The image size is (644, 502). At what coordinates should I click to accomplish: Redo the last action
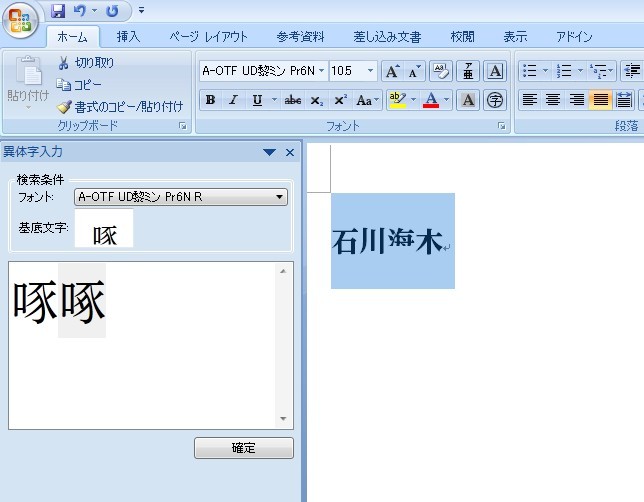coord(112,11)
